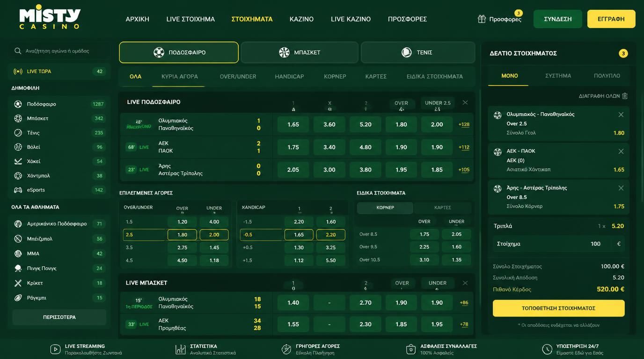
Task: Expand ΠΕΡΙΣΣΟΤΕΡΑ sports list
Action: click(x=59, y=317)
